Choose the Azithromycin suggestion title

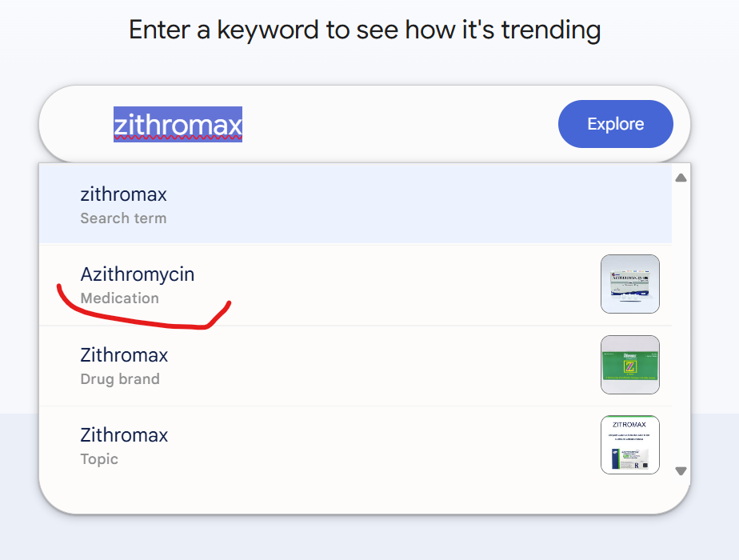(x=137, y=274)
